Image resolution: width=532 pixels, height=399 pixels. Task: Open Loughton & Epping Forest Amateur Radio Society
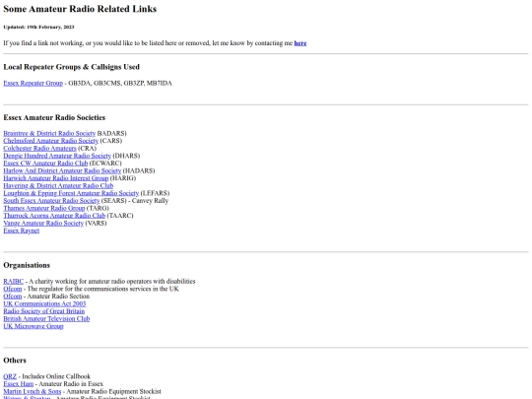tap(71, 193)
